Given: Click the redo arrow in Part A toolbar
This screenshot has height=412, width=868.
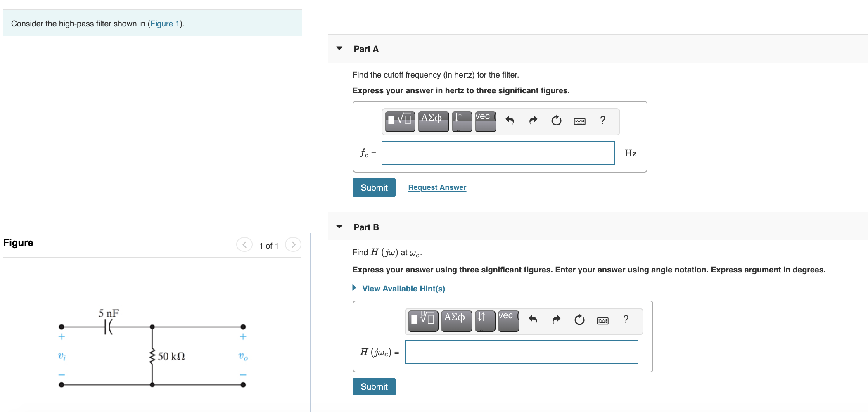Looking at the screenshot, I should pos(533,121).
